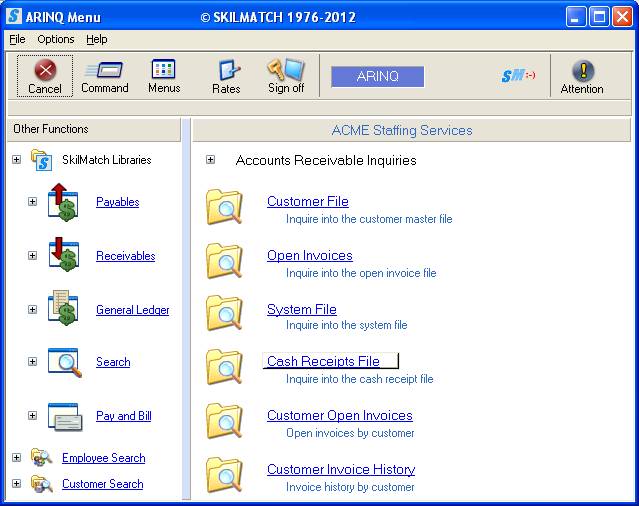
Task: Expand the Receivables tree node
Action: pos(32,255)
